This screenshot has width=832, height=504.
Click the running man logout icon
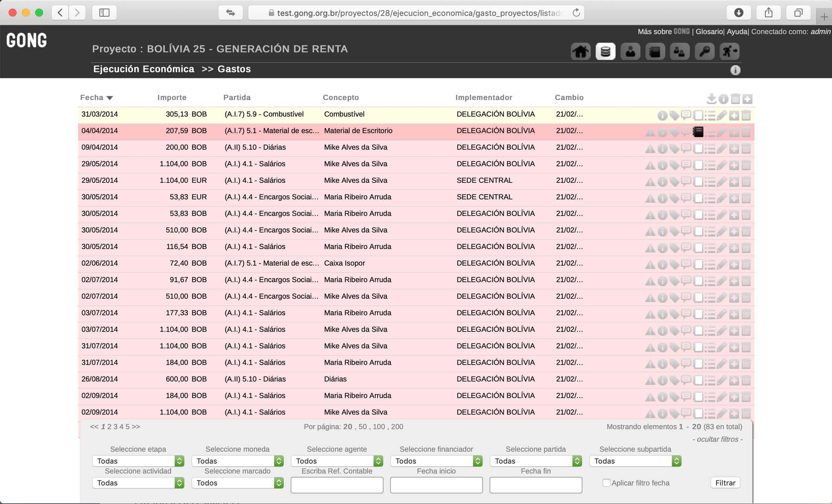[729, 52]
